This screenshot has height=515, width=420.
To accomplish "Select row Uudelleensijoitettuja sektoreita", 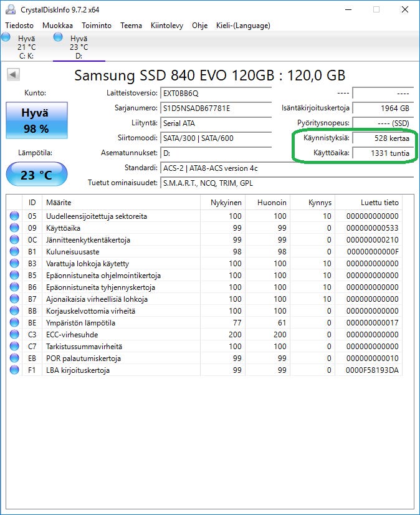I will pyautogui.click(x=204, y=216).
